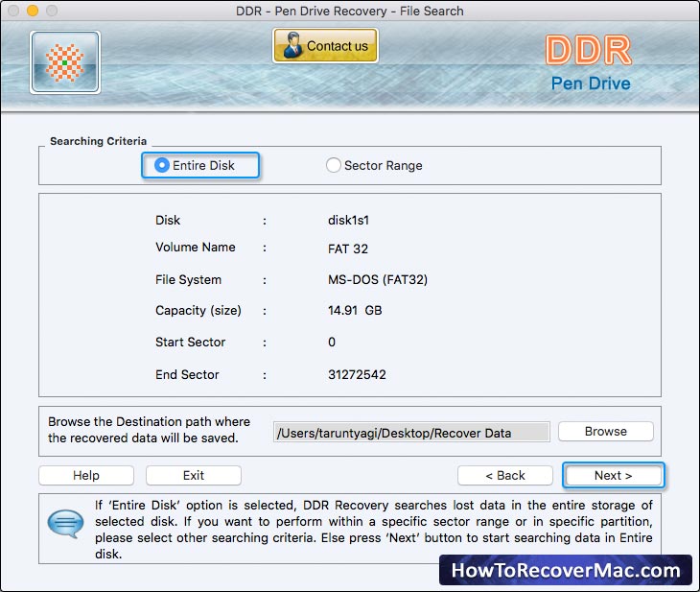The image size is (700, 592).
Task: Minimize the window using the yellow button
Action: tap(32, 12)
